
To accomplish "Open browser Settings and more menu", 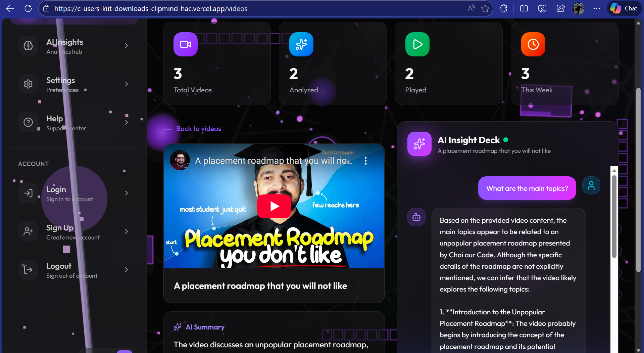I will (597, 8).
